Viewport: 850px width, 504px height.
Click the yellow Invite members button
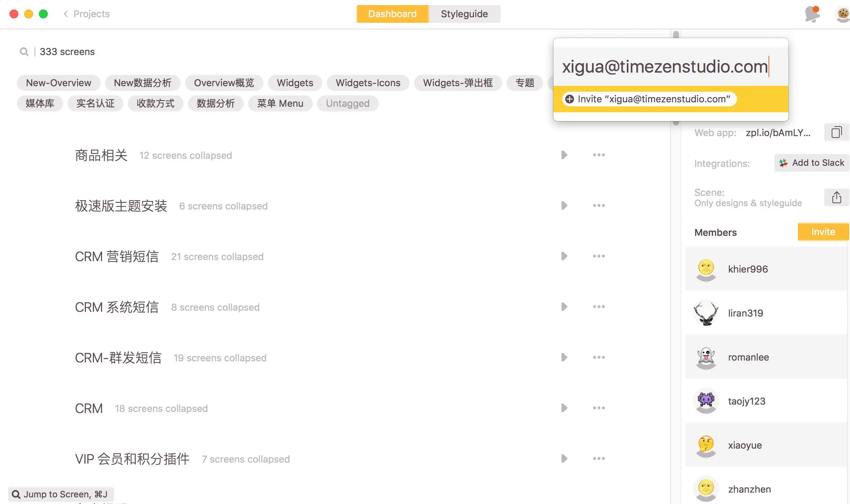[823, 232]
